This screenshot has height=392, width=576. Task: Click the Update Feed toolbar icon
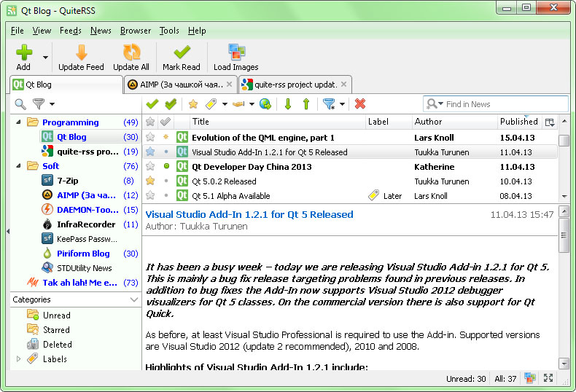click(81, 57)
